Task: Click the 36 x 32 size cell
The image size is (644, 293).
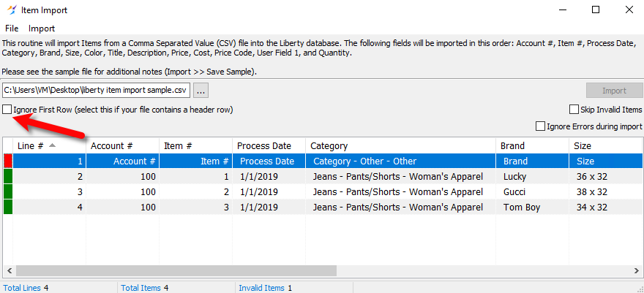Action: [605, 177]
